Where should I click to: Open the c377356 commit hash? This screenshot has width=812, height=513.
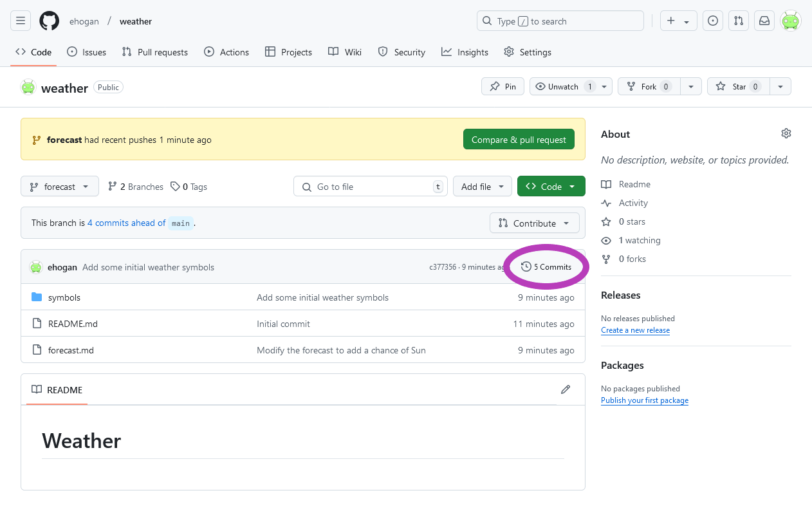click(443, 267)
